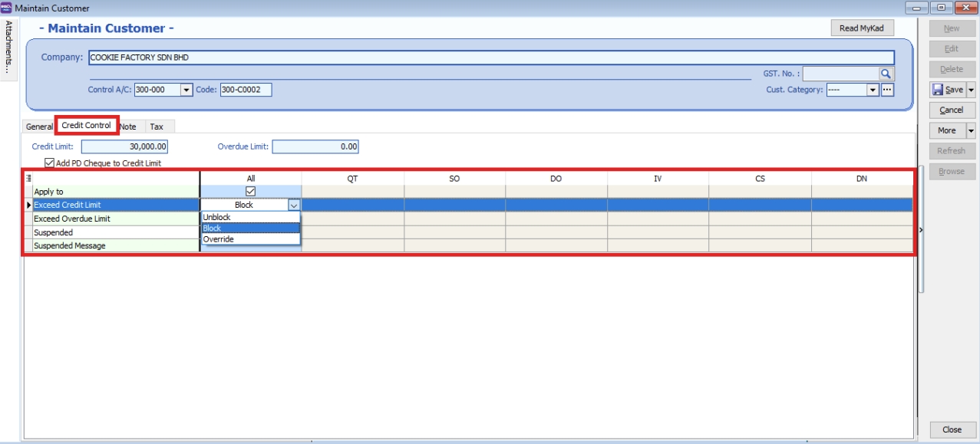Click the grid customization icon in table corner
Image resolution: width=980 pixels, height=444 pixels.
coord(28,176)
